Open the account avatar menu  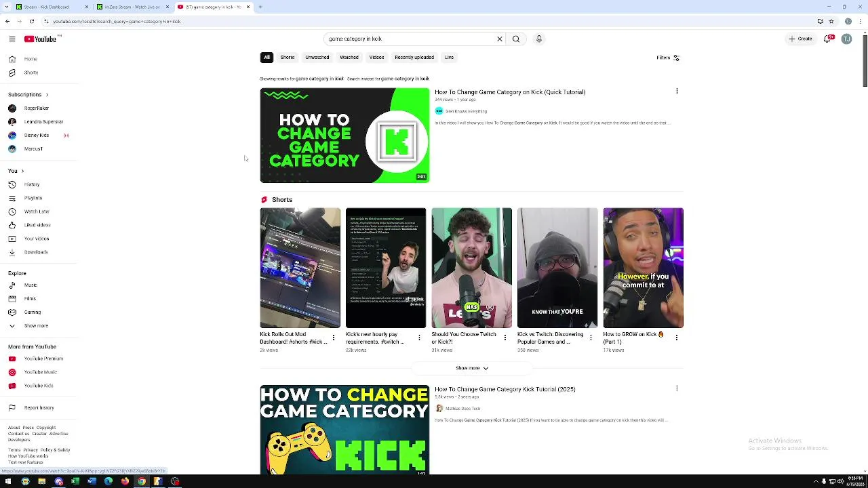click(846, 39)
